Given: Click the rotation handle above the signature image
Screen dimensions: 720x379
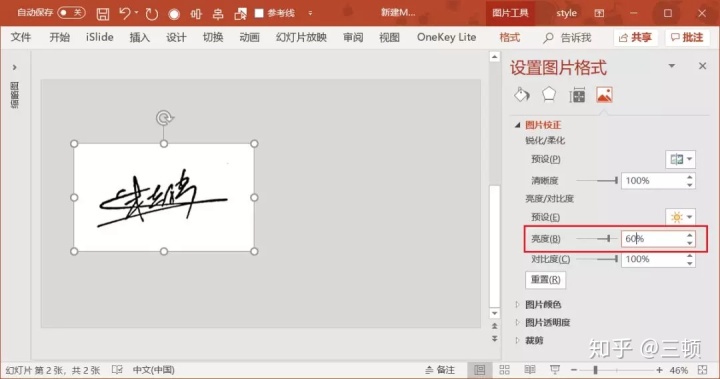Looking at the screenshot, I should 164,118.
